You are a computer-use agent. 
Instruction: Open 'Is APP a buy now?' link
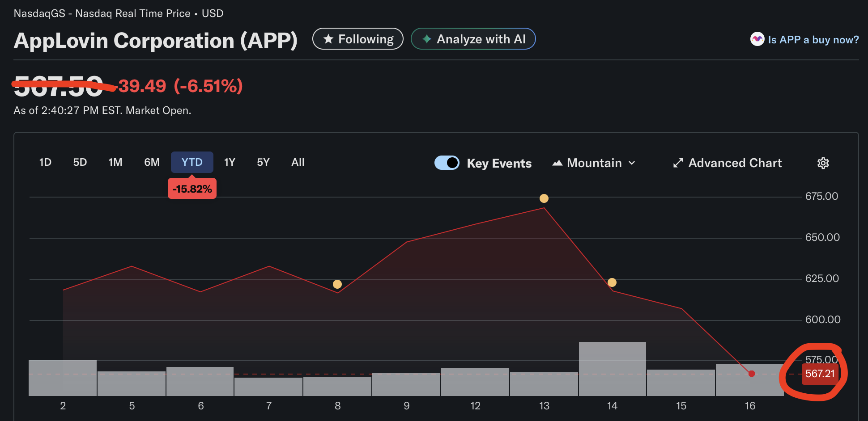pos(813,40)
